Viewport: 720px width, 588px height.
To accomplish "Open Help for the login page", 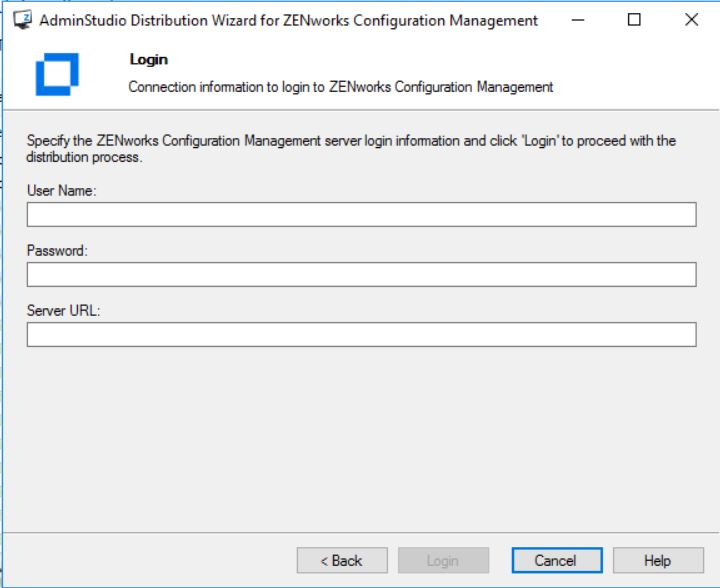I will pos(657,561).
